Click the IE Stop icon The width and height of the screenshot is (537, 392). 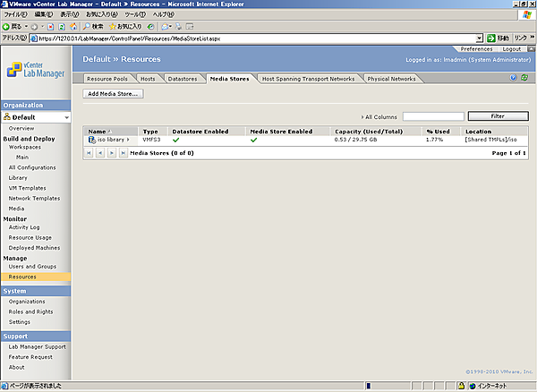tap(51, 27)
